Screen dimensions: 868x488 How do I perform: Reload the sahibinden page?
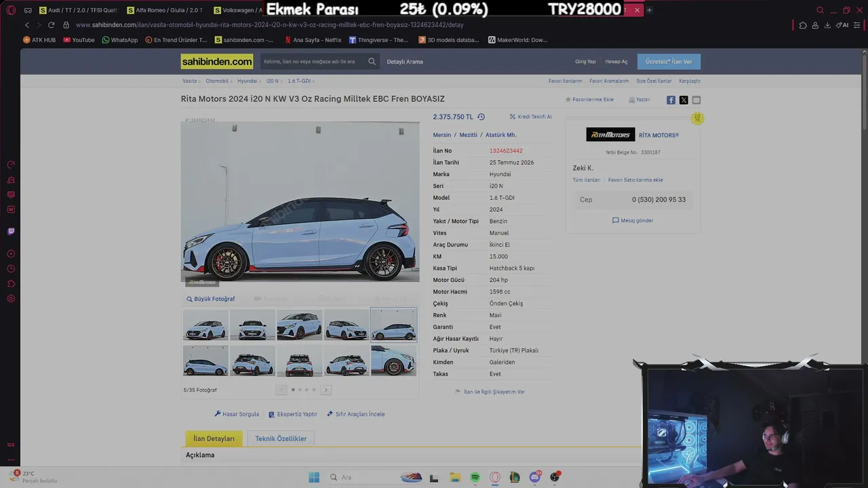pos(51,25)
